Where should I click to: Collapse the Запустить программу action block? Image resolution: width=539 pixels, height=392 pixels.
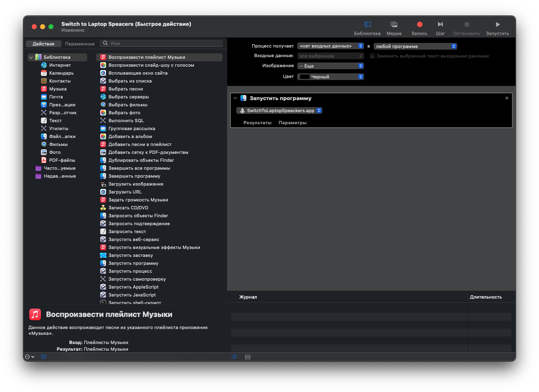(x=235, y=98)
